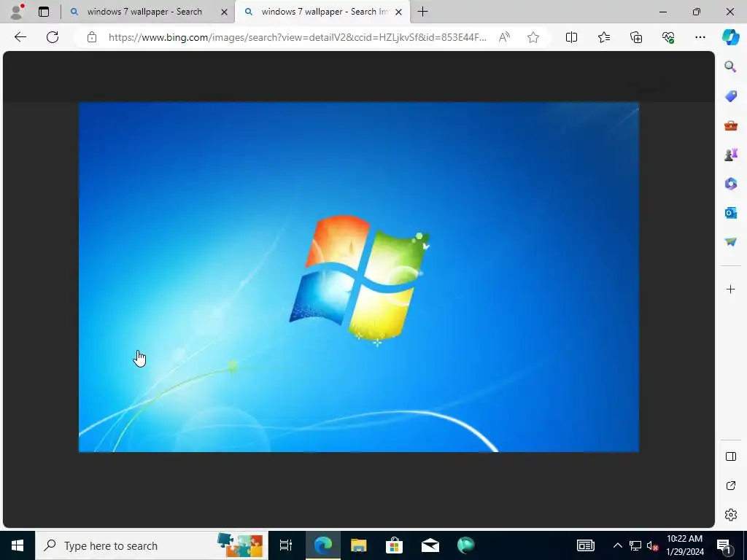Add a site to sidebar with plus
Viewport: 747px width, 560px height.
(730, 289)
